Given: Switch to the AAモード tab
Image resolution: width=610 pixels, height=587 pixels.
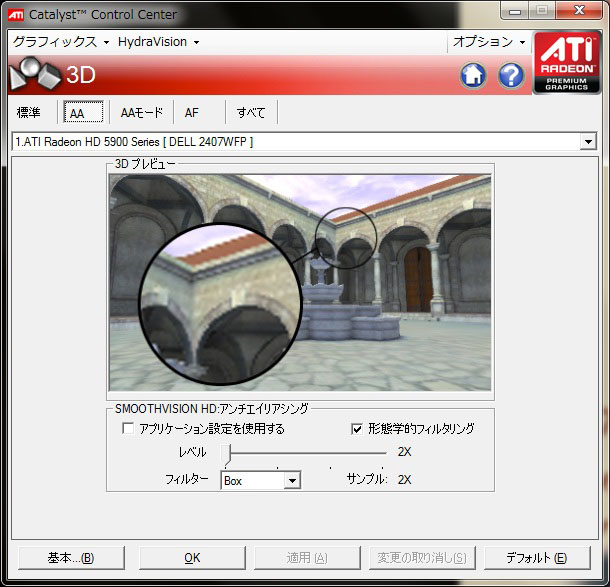Looking at the screenshot, I should point(141,113).
